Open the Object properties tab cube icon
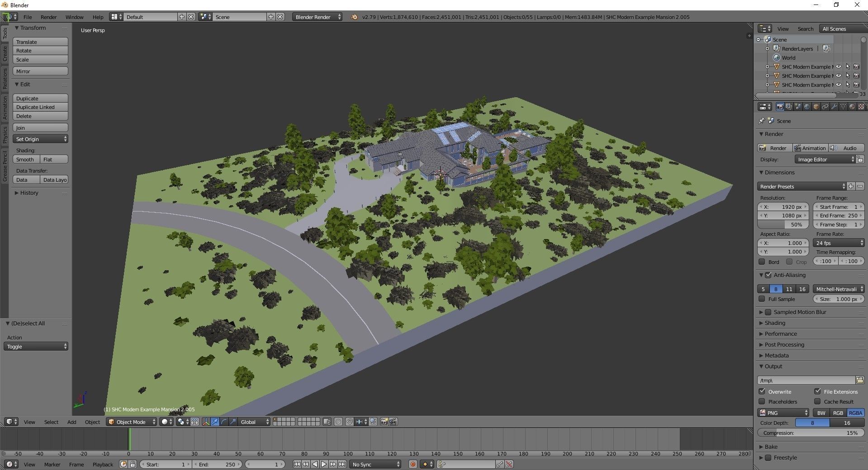Screen dimensions: 868x470 pos(816,107)
